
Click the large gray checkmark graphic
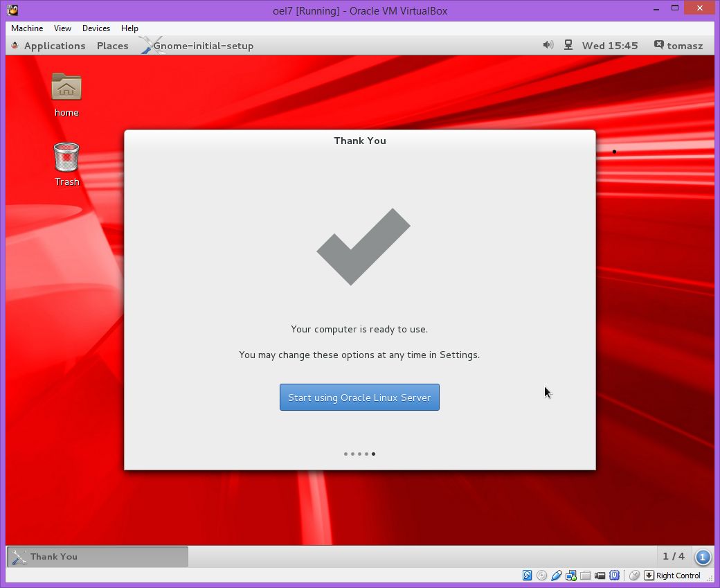coord(363,247)
